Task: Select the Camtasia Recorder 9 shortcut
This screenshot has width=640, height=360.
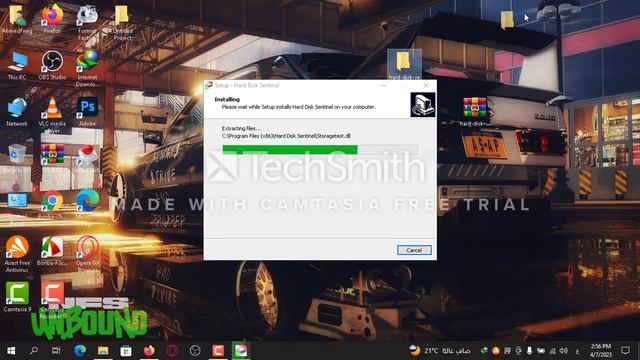Action: coord(52,300)
